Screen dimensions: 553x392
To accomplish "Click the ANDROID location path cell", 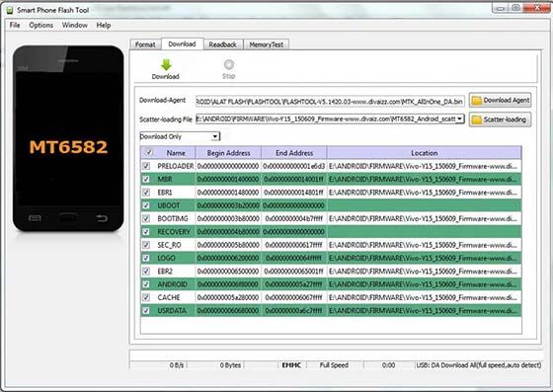I will (425, 284).
